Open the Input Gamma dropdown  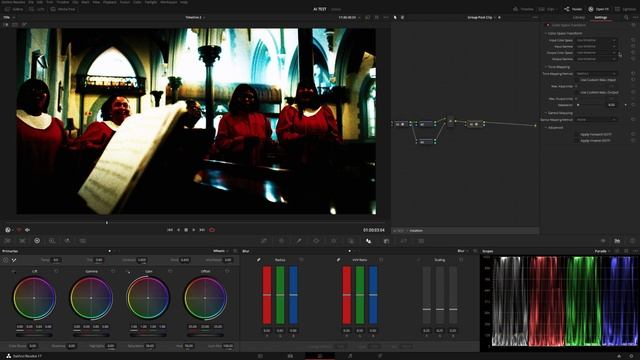pos(596,47)
